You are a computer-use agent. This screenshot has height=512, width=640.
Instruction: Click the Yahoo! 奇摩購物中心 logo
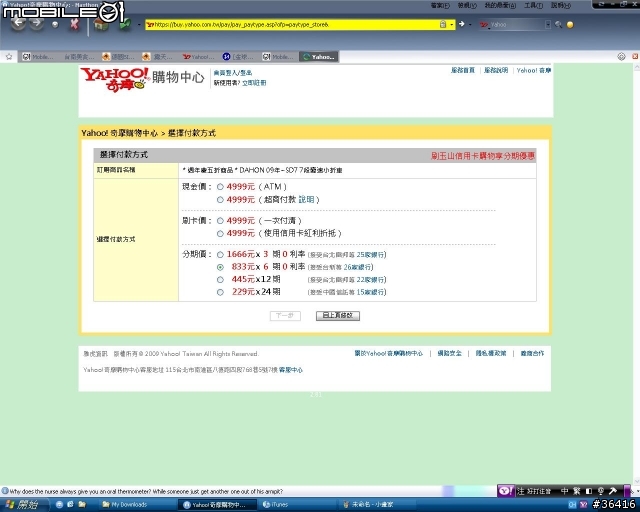pyautogui.click(x=142, y=79)
